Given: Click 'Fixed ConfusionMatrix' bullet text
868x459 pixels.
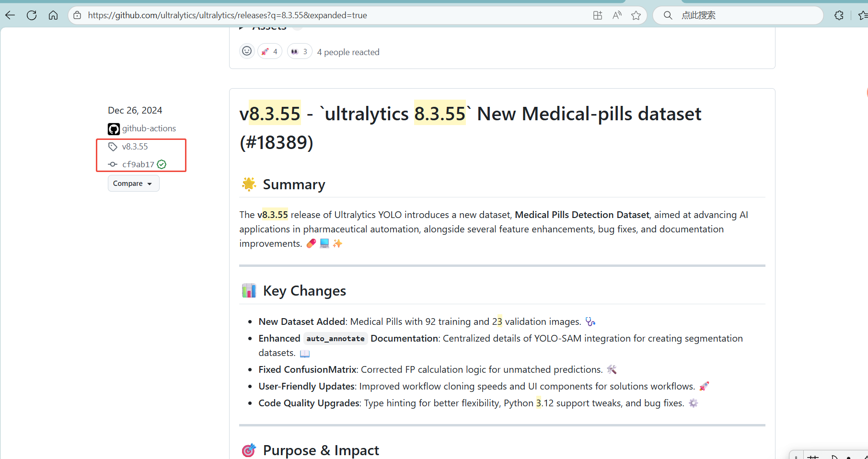Looking at the screenshot, I should click(x=308, y=369).
